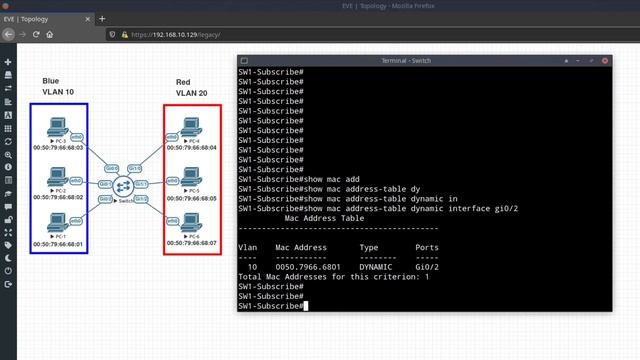Click the 'VLAN 20' text label
The width and height of the screenshot is (640, 360).
(x=191, y=93)
